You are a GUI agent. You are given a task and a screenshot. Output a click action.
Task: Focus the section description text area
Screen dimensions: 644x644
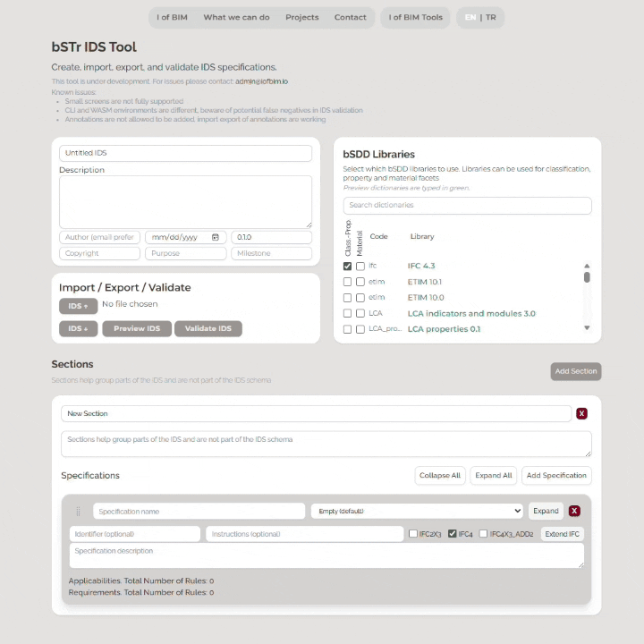click(326, 444)
